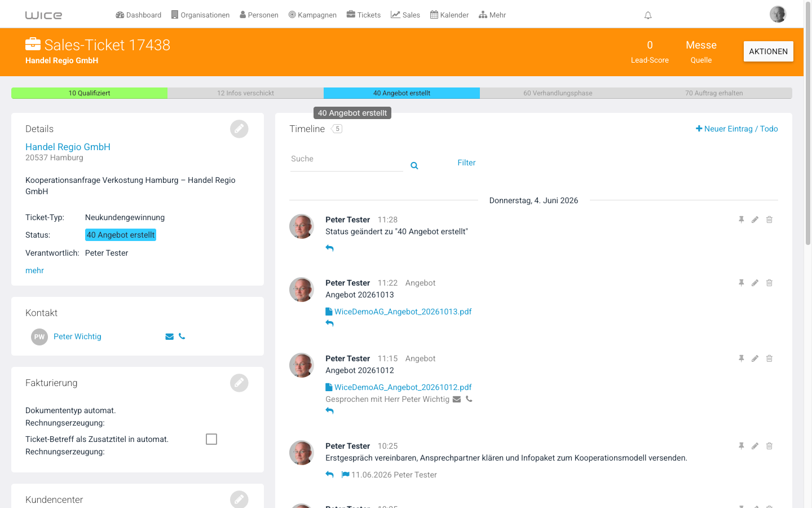Click the timeline search magnifier icon

[414, 165]
